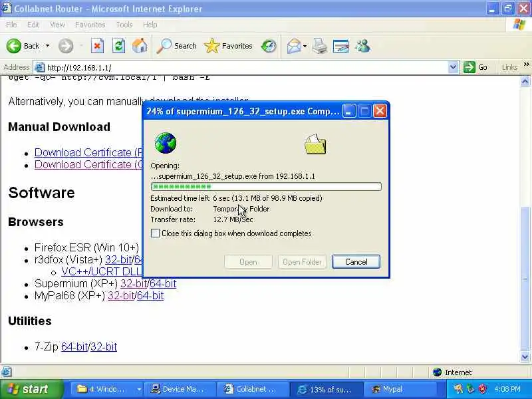The height and width of the screenshot is (399, 532).
Task: Expand the Windows Explorer taskbar group arrow
Action: [139, 390]
